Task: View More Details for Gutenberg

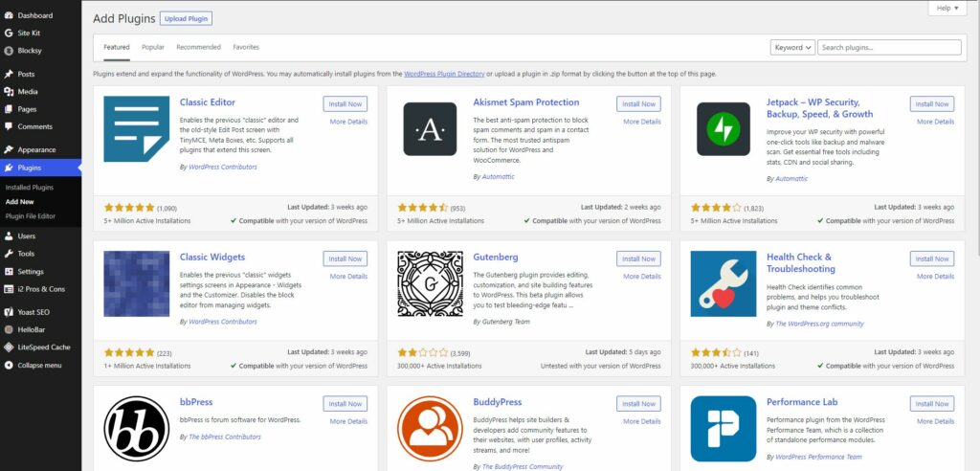Action: coord(642,276)
